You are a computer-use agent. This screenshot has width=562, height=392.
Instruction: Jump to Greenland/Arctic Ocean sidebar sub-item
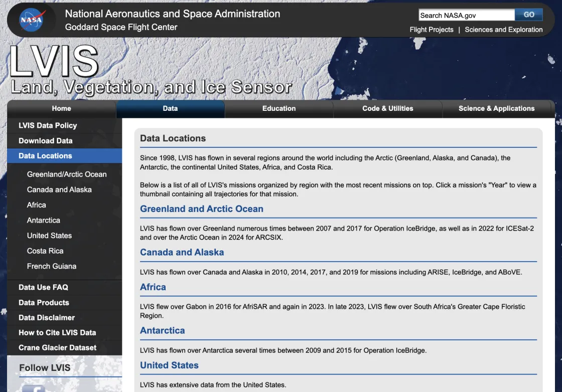click(x=67, y=174)
